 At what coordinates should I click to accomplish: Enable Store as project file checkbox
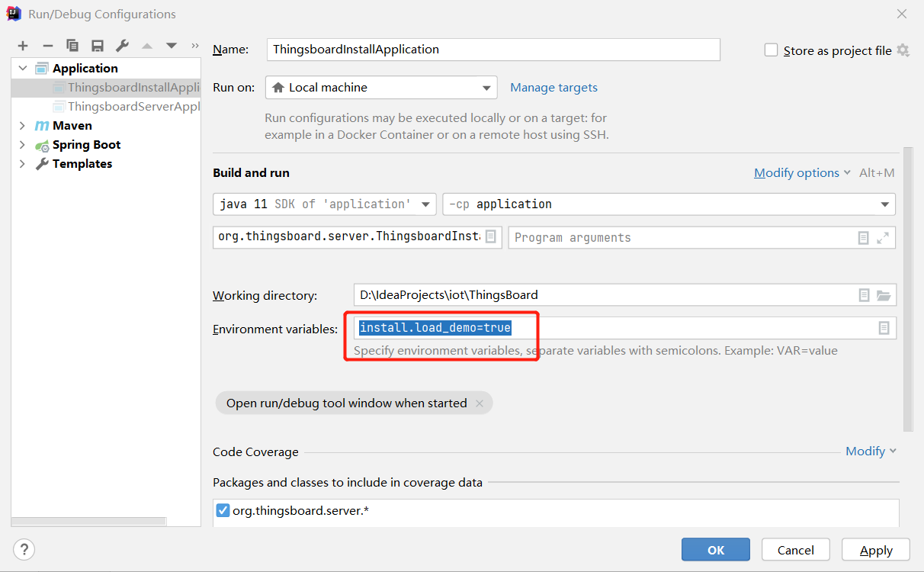coord(771,50)
